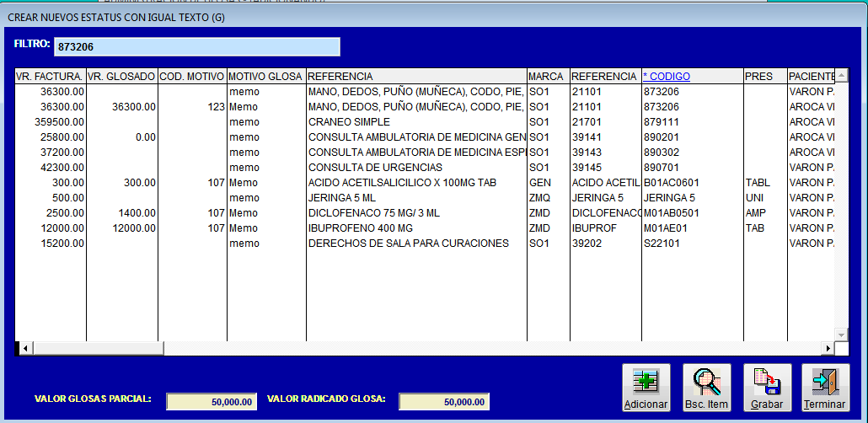Click the horizontal scrollbar left arrow

25,348
